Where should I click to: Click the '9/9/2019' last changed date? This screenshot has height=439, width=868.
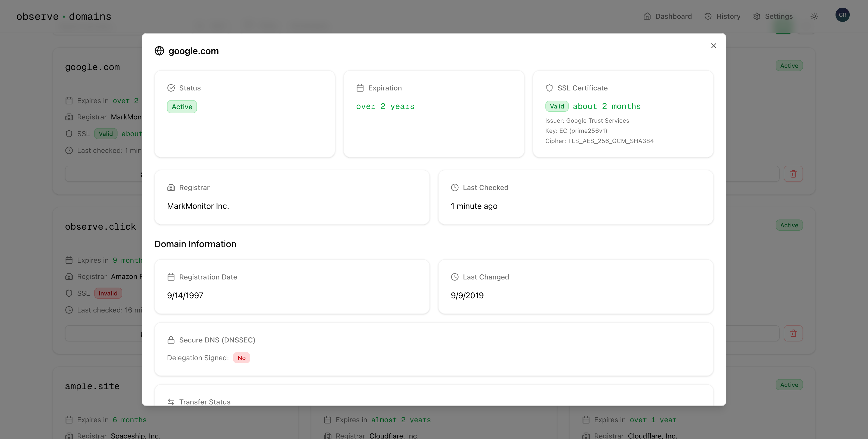pos(467,295)
